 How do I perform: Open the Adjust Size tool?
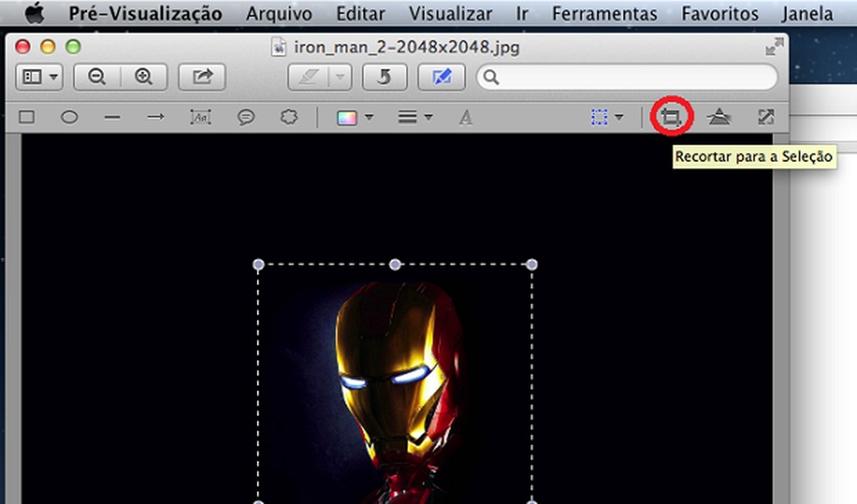766,117
